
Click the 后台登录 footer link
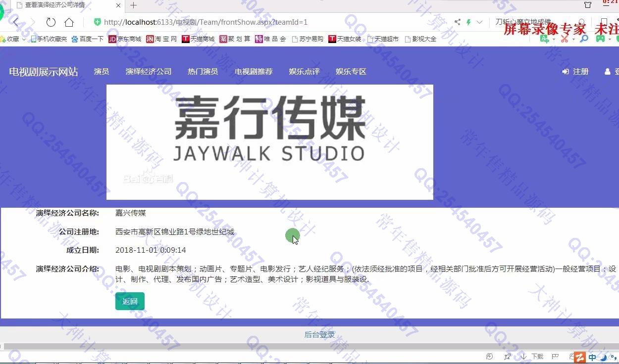point(319,335)
